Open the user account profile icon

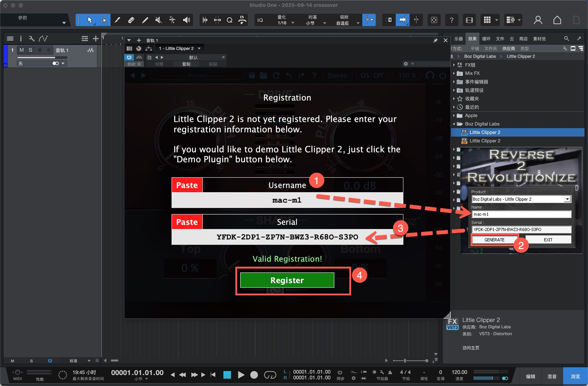pos(538,20)
